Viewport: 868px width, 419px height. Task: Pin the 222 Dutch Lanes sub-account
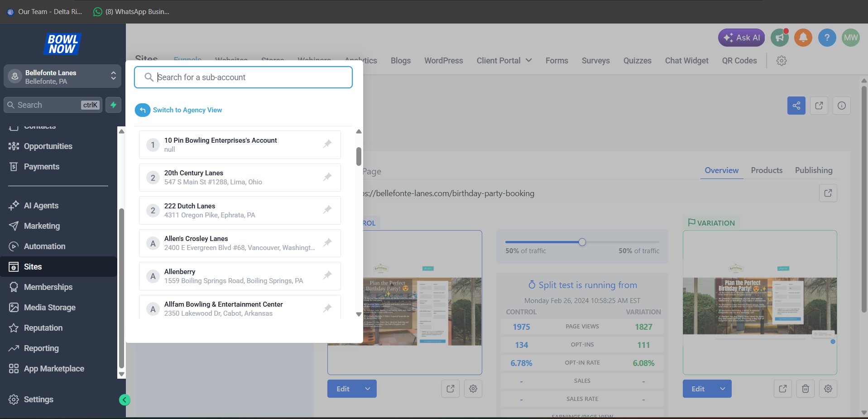point(327,209)
